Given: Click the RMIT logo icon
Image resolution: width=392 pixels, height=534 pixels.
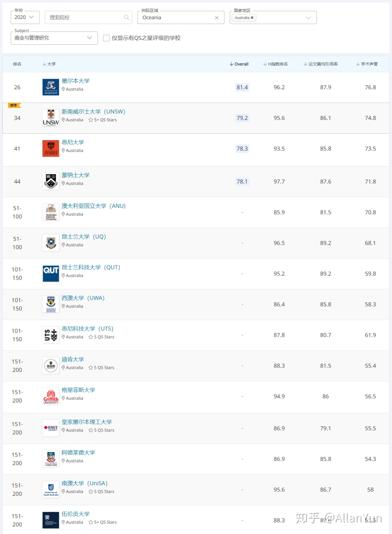Looking at the screenshot, I should 51,428.
